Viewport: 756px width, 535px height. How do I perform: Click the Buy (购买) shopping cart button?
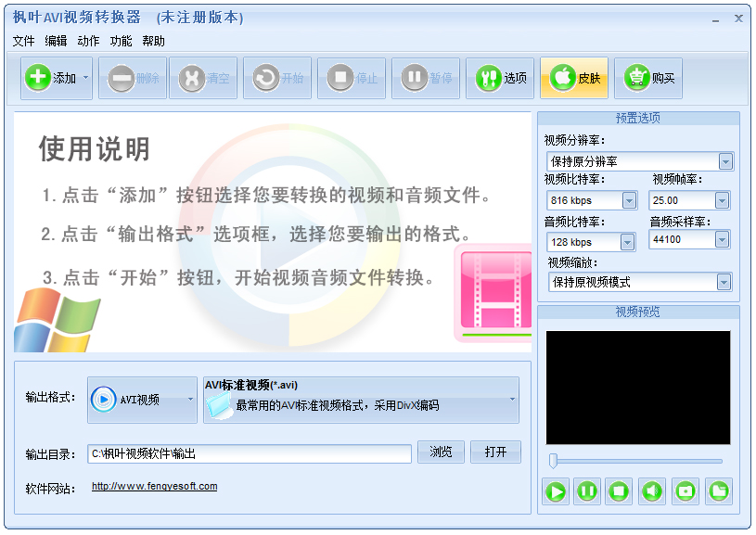(x=649, y=79)
